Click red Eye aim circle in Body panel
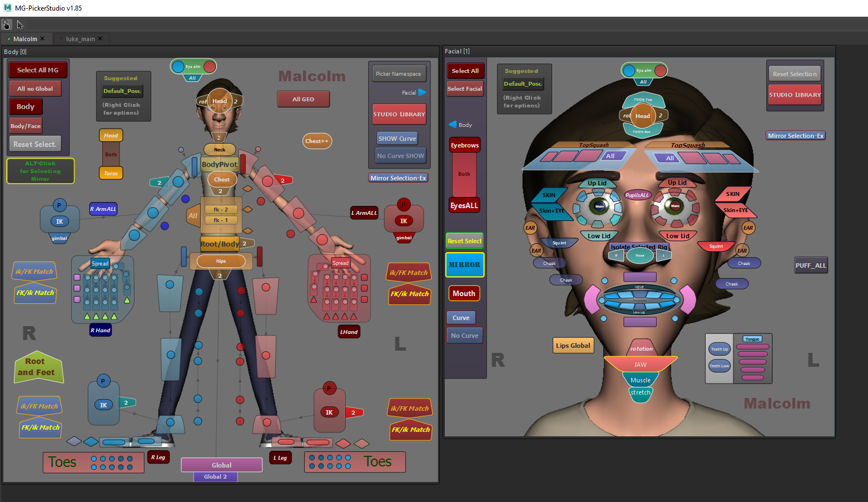 pyautogui.click(x=210, y=67)
